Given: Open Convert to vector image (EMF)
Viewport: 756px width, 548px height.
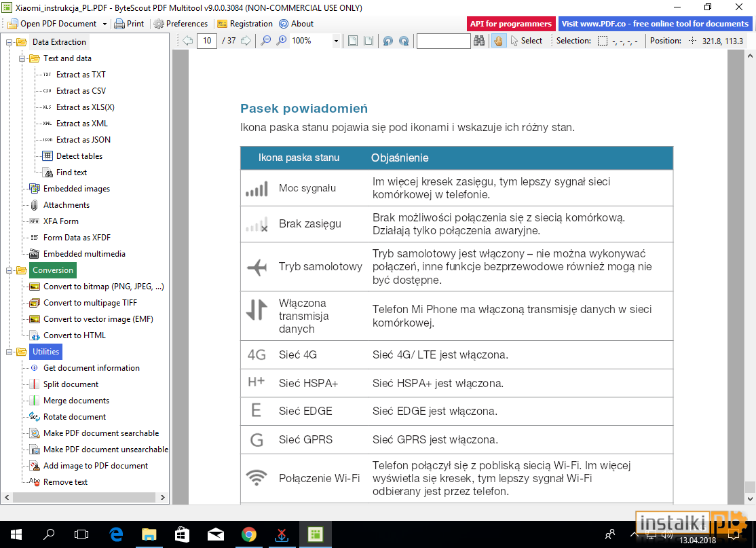Looking at the screenshot, I should point(98,319).
